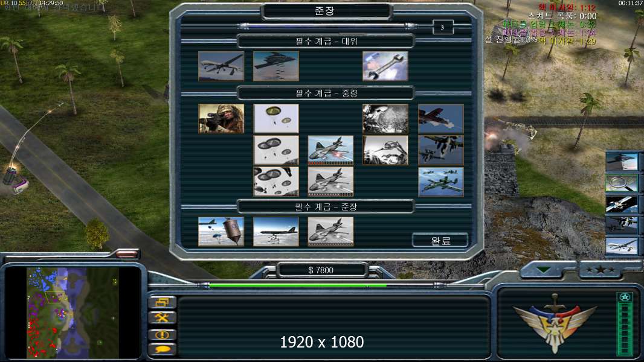
Task: Select the three-plane A-10 strike upgrade
Action: click(x=440, y=182)
